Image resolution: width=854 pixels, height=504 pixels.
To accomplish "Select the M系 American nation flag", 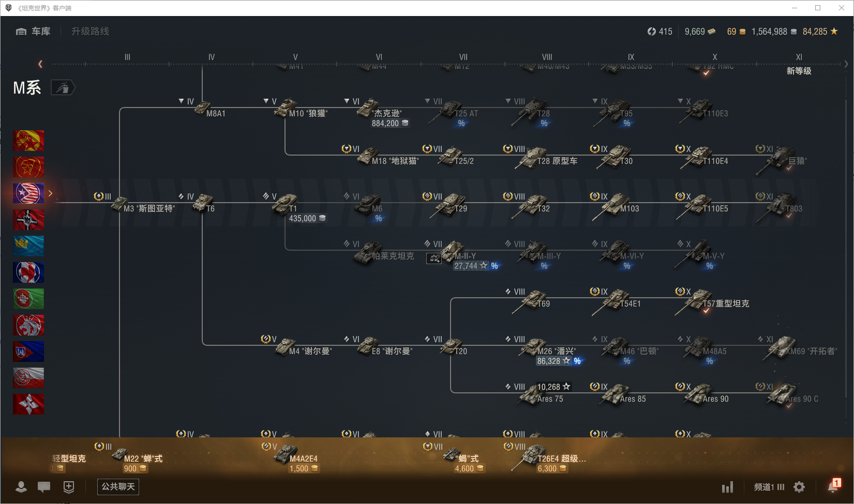I will pos(28,193).
